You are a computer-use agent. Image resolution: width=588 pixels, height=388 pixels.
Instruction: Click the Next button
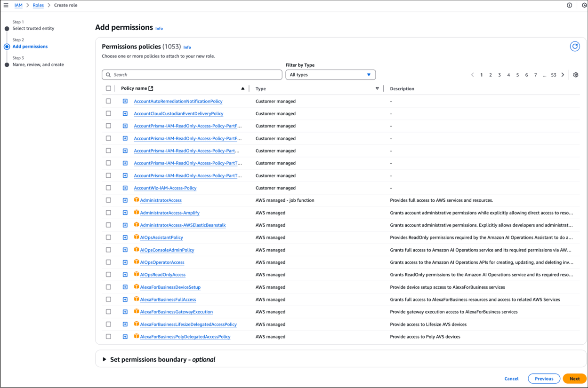(574, 379)
